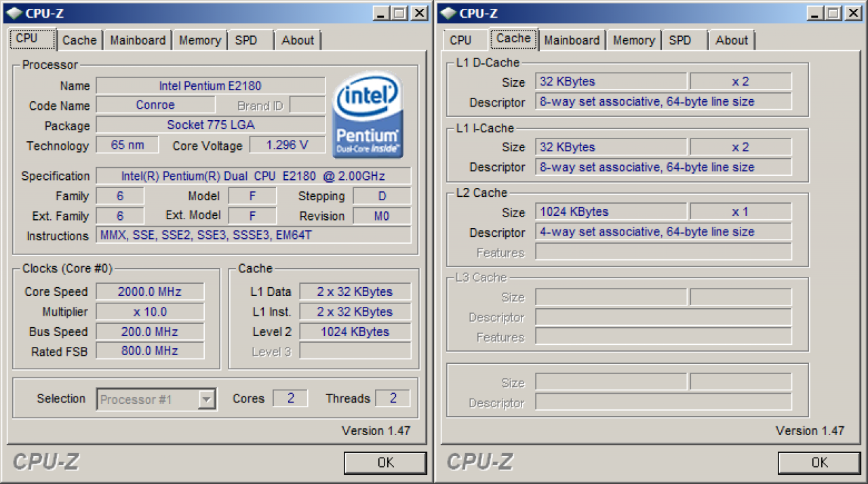Viewport: 868px width, 484px height.
Task: Click the Stepping value D
Action: click(382, 196)
